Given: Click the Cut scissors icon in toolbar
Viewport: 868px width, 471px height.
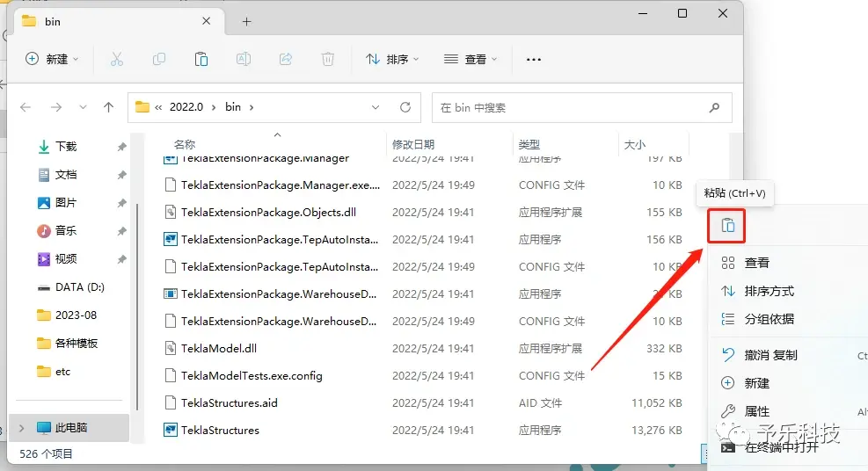Looking at the screenshot, I should click(x=117, y=59).
